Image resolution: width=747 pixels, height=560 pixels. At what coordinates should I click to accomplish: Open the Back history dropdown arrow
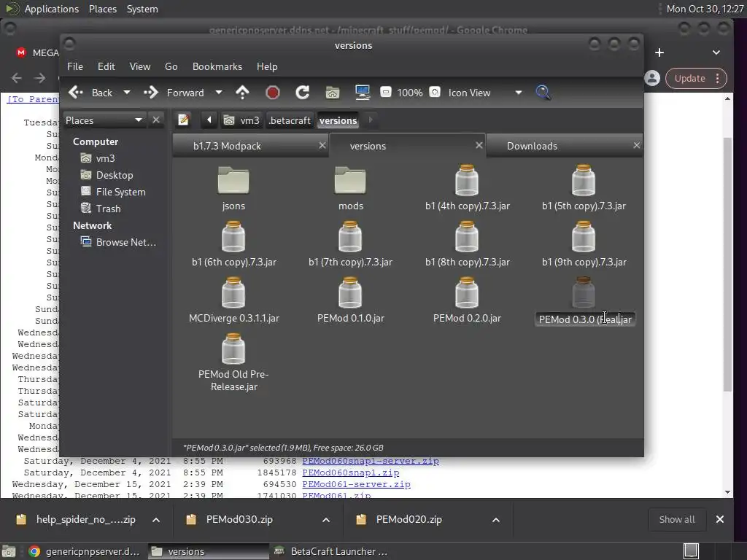pos(127,93)
